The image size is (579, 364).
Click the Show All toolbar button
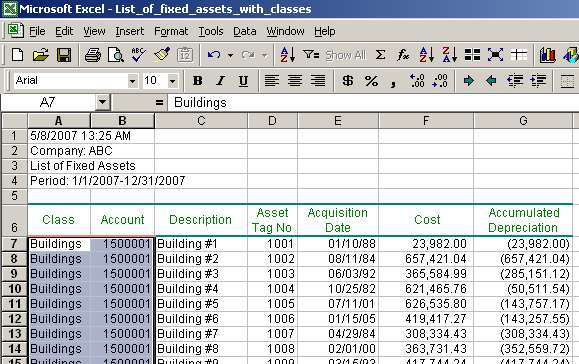[346, 55]
